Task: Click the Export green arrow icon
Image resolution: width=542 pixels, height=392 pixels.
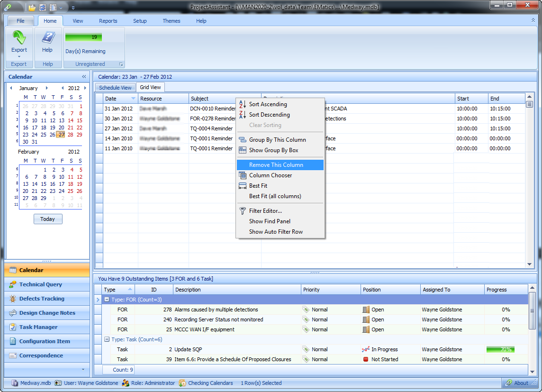Action: 19,37
